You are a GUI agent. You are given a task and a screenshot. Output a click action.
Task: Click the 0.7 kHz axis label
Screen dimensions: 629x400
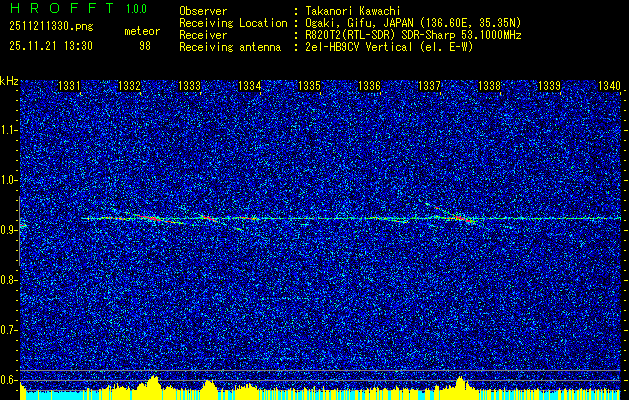tap(9, 330)
